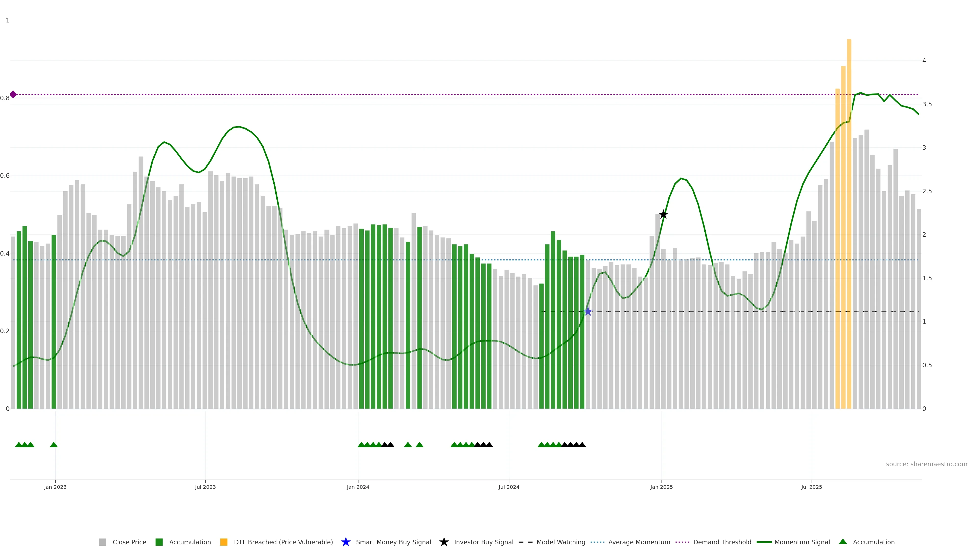
Task: Toggle DTL Breached (Price Vulnerable) legend entry
Action: pyautogui.click(x=283, y=542)
